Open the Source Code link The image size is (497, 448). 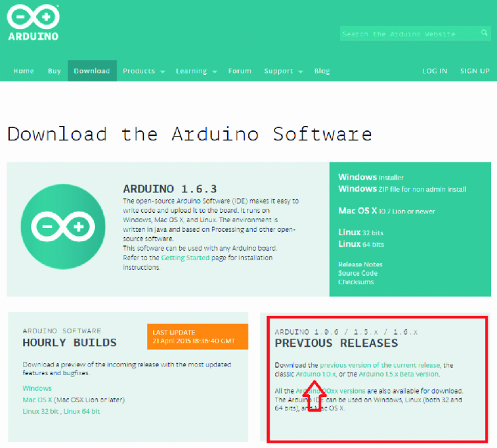tap(358, 273)
